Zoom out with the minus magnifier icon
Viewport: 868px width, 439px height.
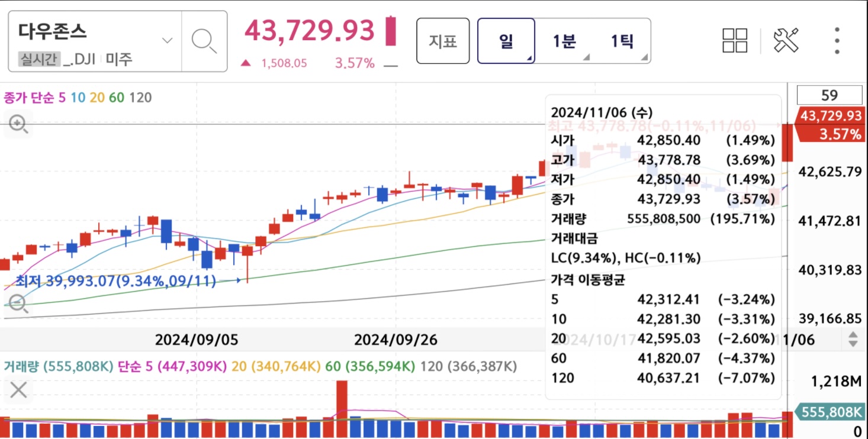tap(18, 304)
